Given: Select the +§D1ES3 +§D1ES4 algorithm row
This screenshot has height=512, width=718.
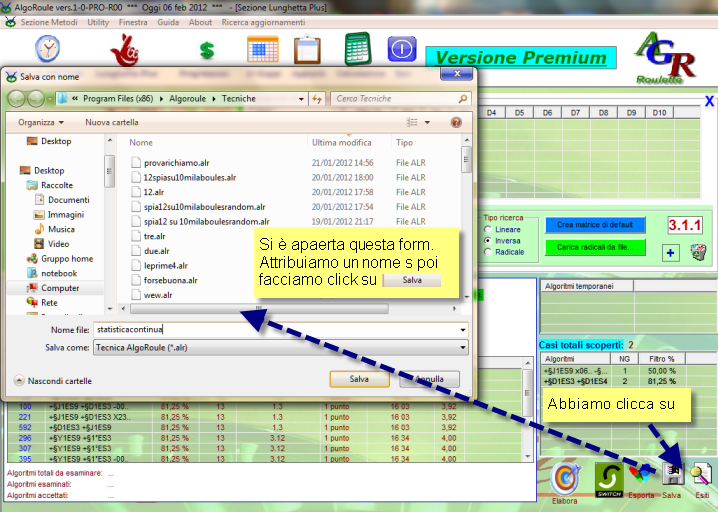Looking at the screenshot, I should tap(612, 381).
